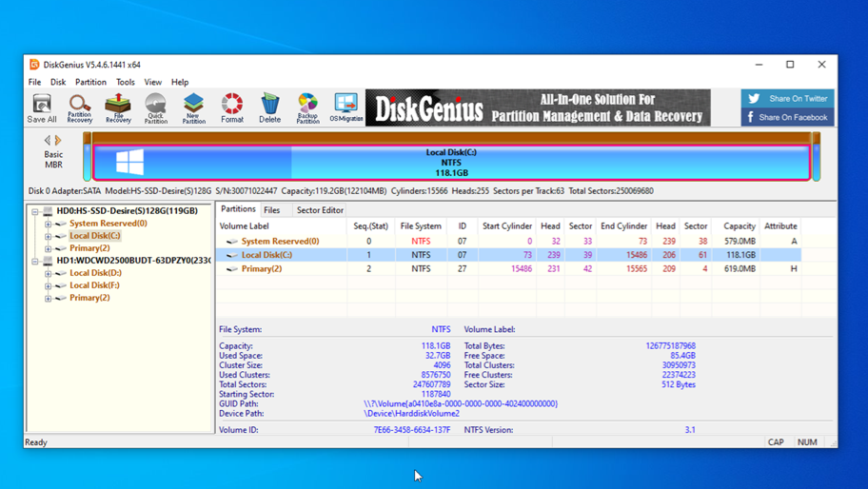Select System Reserved(0) in tree
This screenshot has width=868, height=489.
[x=108, y=224]
